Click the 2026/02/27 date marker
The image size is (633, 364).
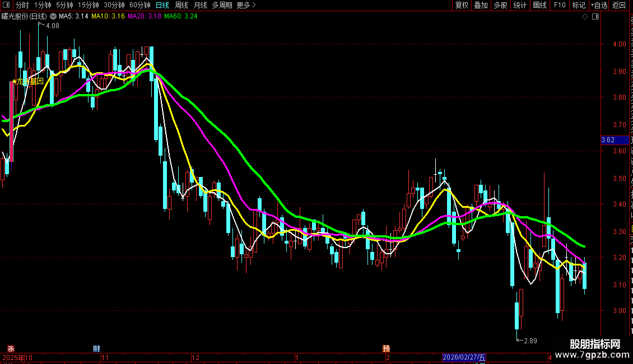(464, 357)
